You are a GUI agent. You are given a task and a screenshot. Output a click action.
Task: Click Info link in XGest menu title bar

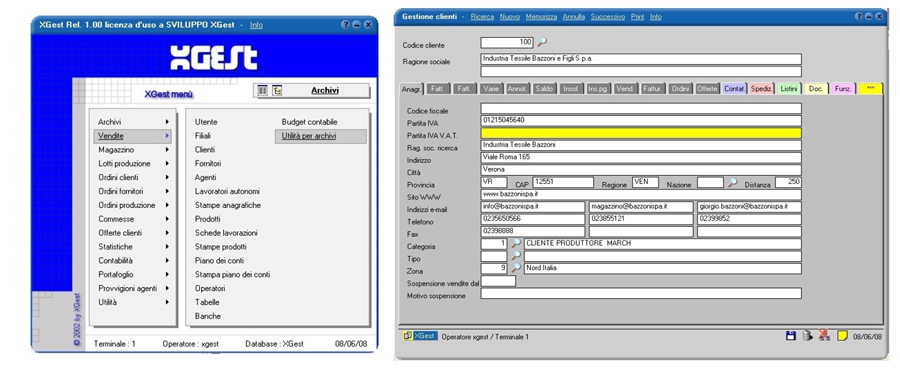tap(257, 25)
